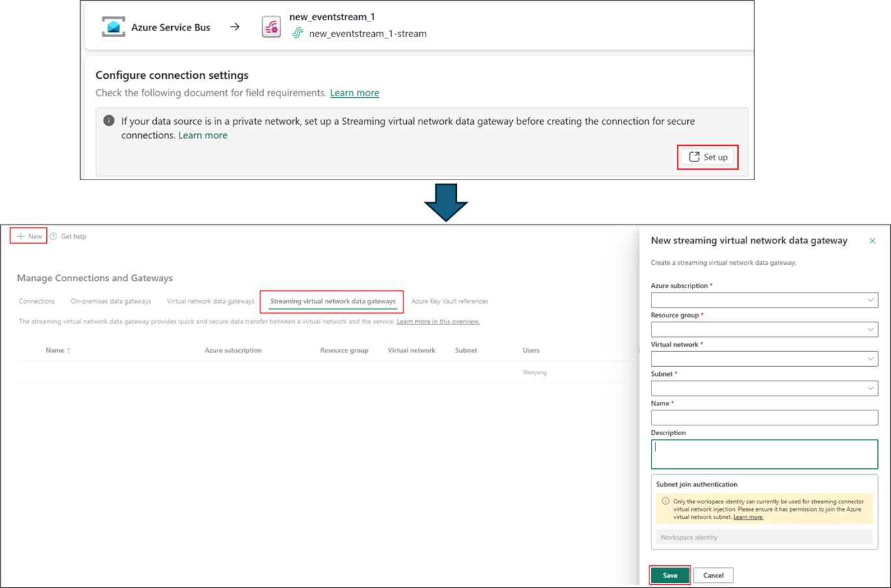Click the Azure Service Bus source icon
The width and height of the screenshot is (891, 588).
pyautogui.click(x=113, y=27)
